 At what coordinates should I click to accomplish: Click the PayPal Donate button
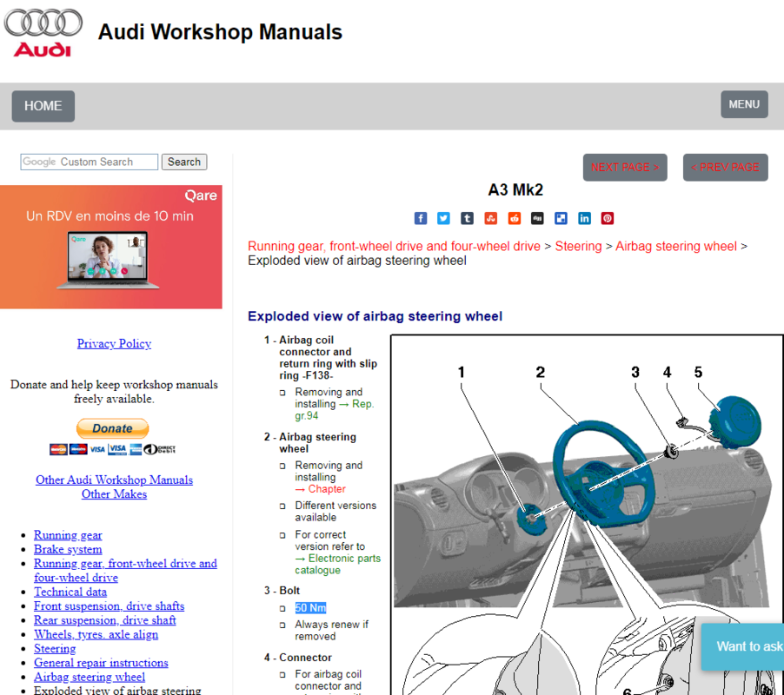[x=113, y=428]
